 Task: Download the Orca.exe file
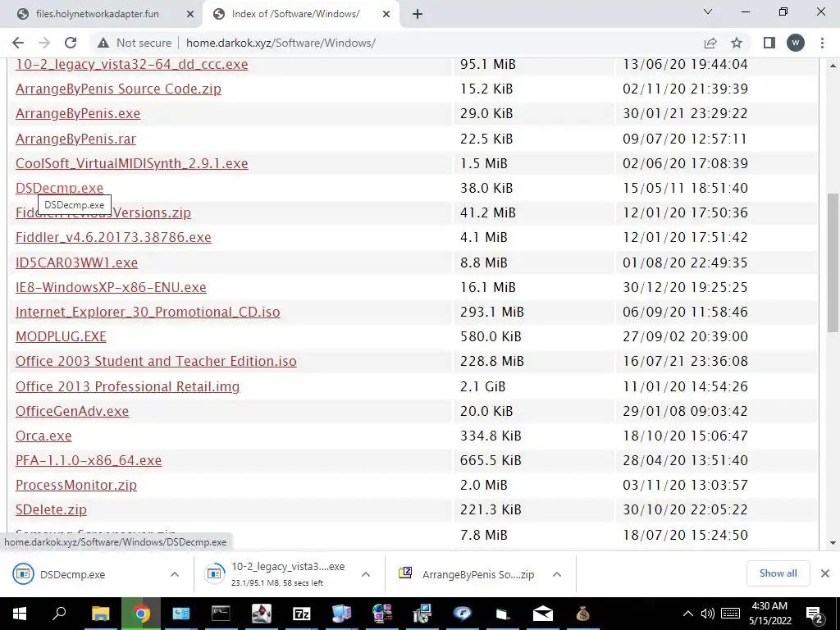click(43, 436)
